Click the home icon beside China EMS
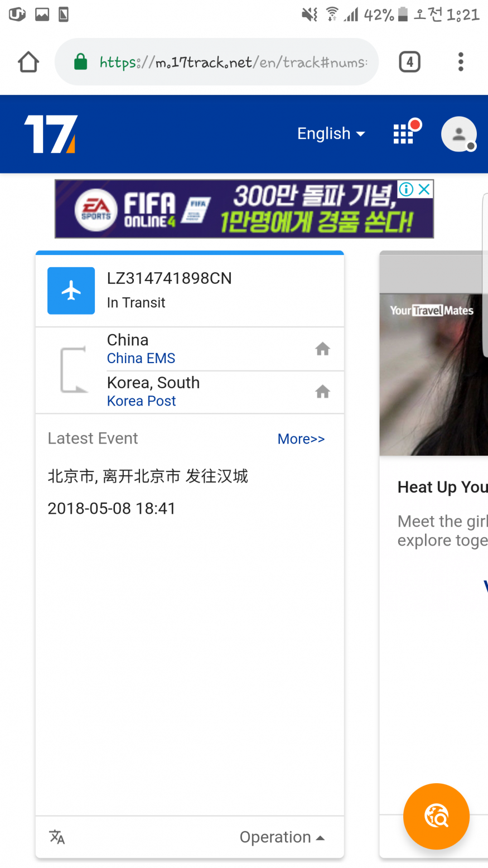Viewport: 488px width, 868px height. click(x=322, y=349)
